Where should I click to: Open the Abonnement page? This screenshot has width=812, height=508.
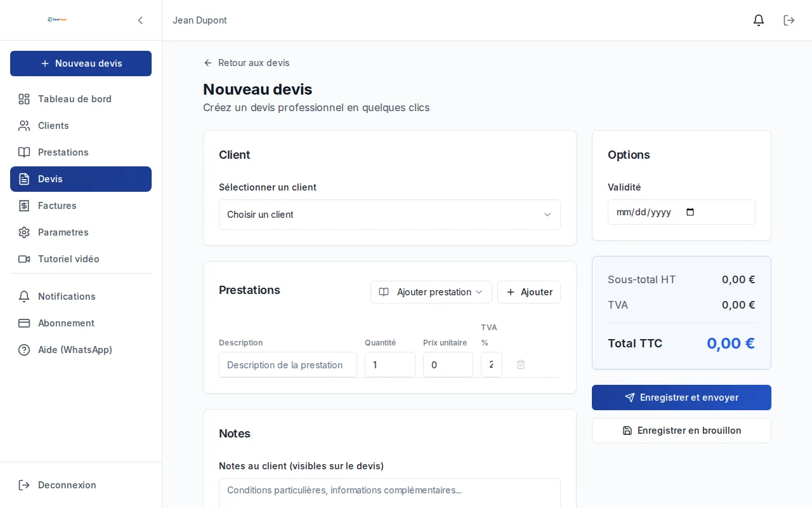(81, 323)
